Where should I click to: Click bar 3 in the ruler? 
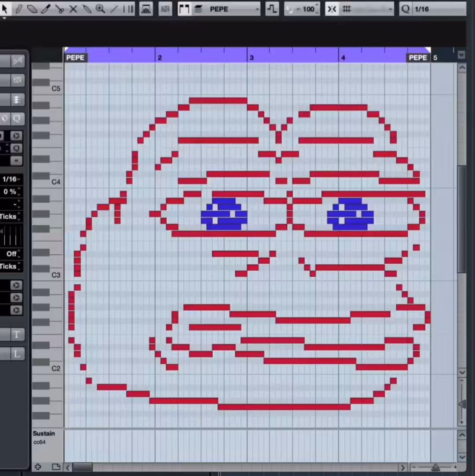pos(252,58)
